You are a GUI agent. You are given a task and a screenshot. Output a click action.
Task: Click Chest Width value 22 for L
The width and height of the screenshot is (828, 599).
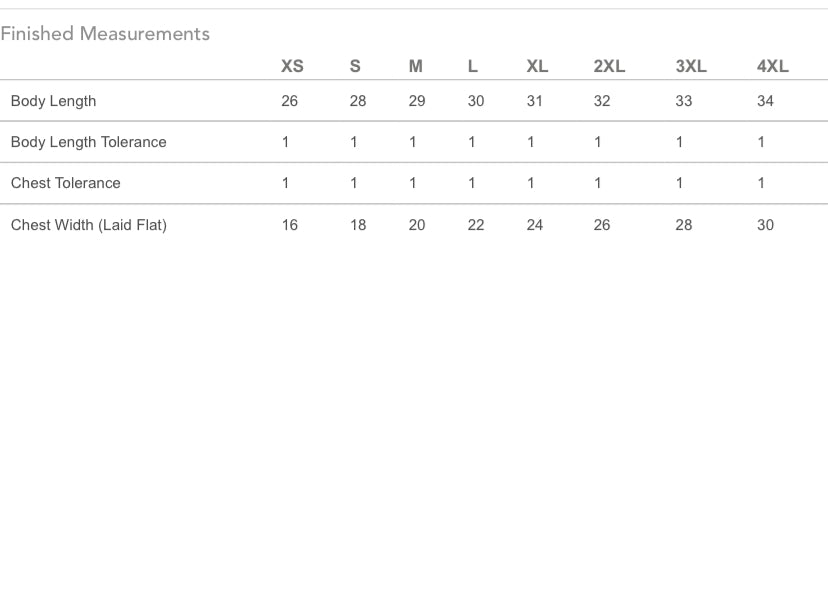(476, 225)
